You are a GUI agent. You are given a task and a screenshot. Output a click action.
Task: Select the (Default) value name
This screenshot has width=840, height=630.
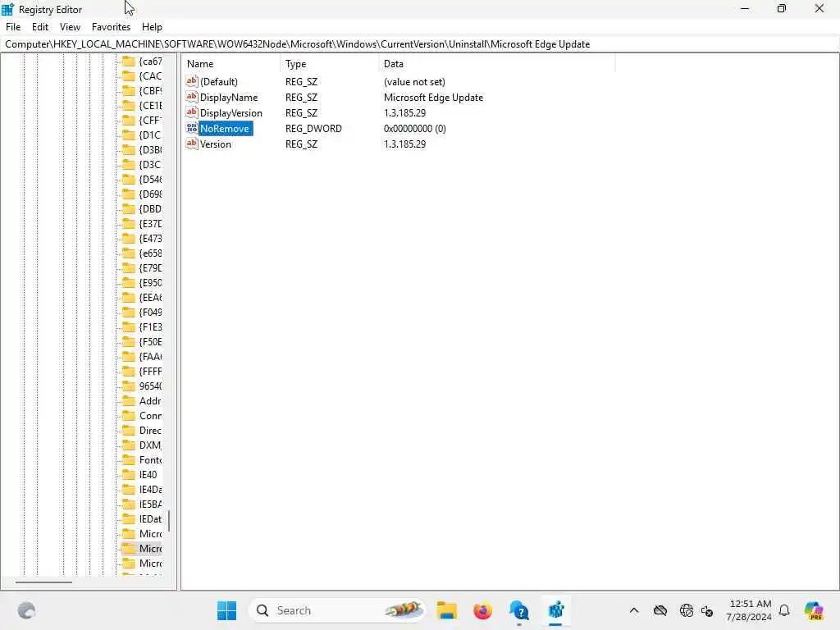[218, 82]
